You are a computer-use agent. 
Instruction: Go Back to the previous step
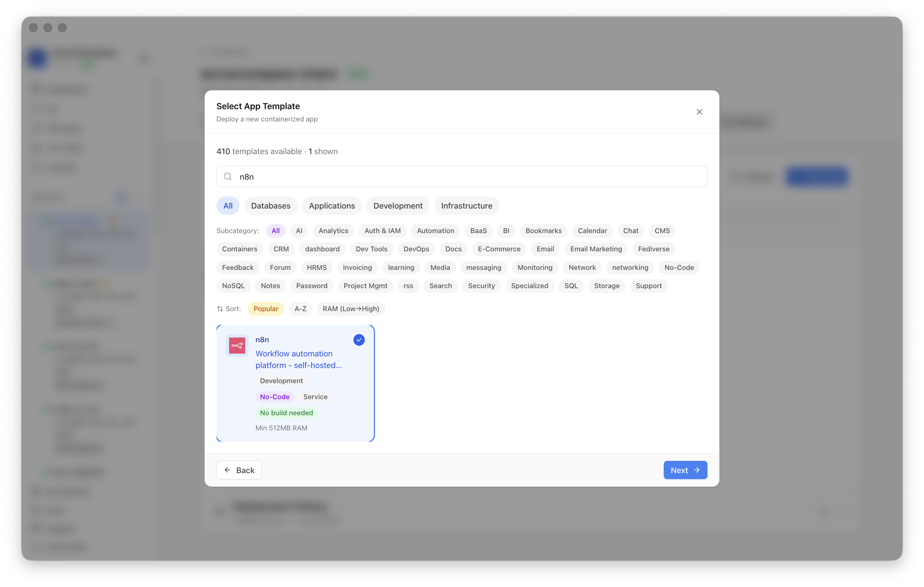click(239, 470)
